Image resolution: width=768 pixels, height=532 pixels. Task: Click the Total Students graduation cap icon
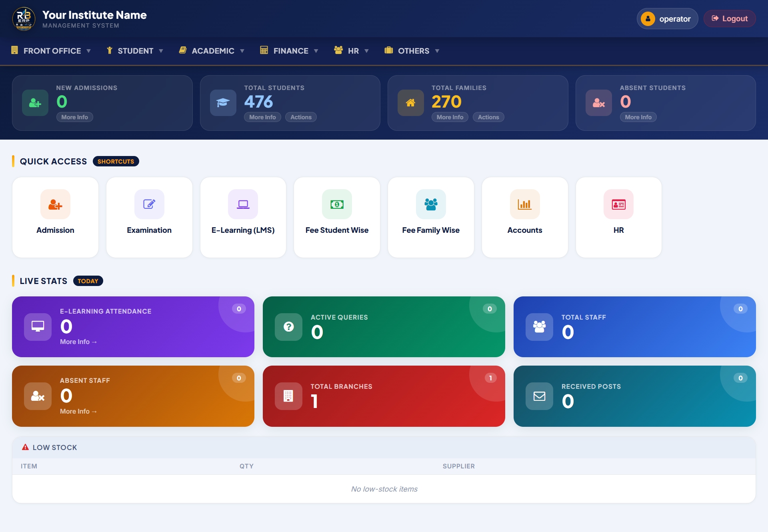pyautogui.click(x=223, y=103)
